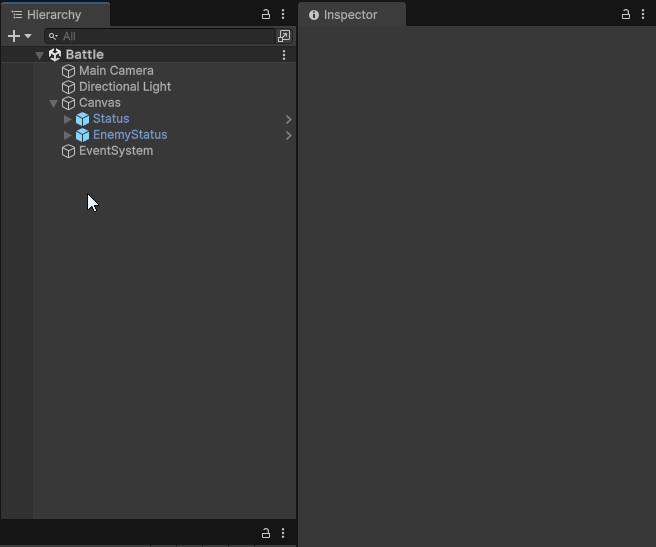The width and height of the screenshot is (656, 547).
Task: Click the Status prefab cube icon
Action: (82, 119)
